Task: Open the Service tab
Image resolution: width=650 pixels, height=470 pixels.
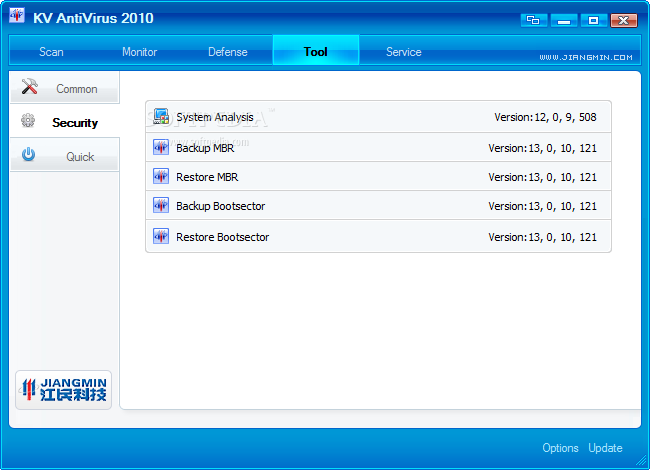Action: [x=404, y=52]
